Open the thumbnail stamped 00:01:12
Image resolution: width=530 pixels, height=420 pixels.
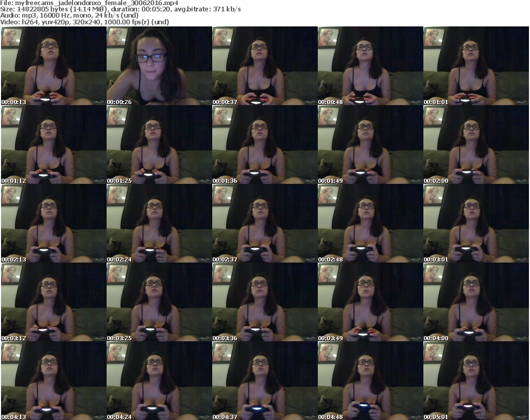click(54, 144)
